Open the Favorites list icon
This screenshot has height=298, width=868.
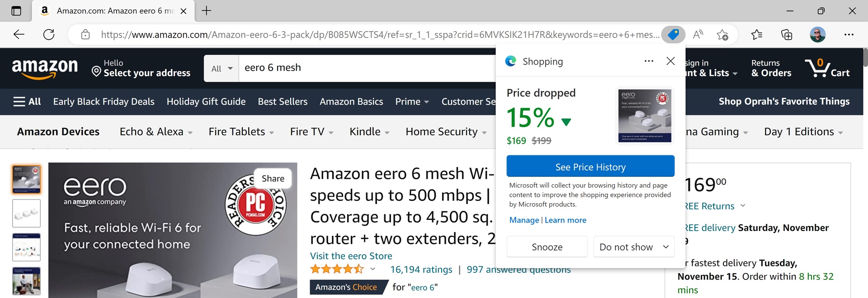(x=756, y=35)
